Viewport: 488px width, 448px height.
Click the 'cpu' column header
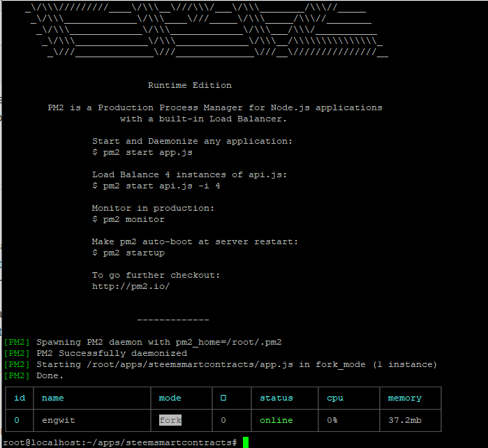(335, 398)
